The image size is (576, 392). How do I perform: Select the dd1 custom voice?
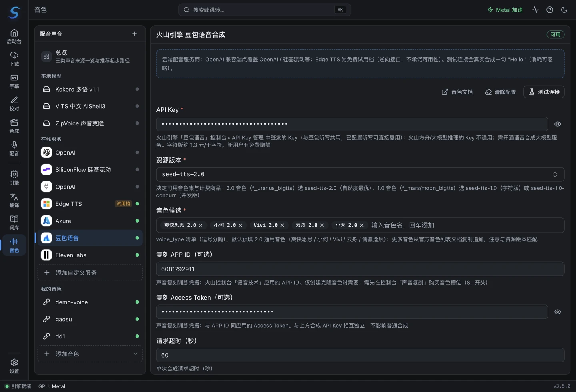[90, 336]
